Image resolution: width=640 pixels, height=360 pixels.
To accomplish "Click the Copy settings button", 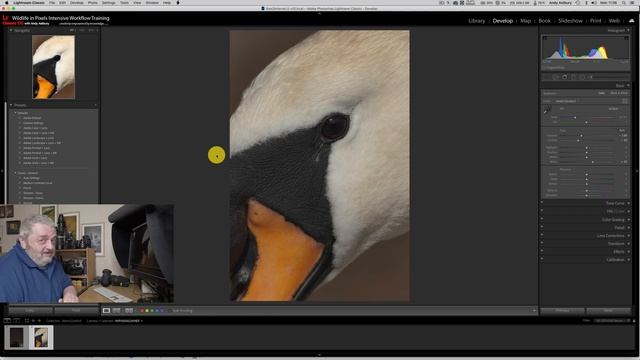I will tap(30, 311).
